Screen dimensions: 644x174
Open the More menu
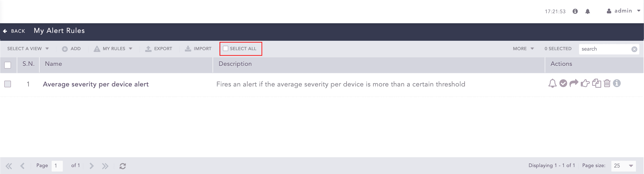click(523, 49)
